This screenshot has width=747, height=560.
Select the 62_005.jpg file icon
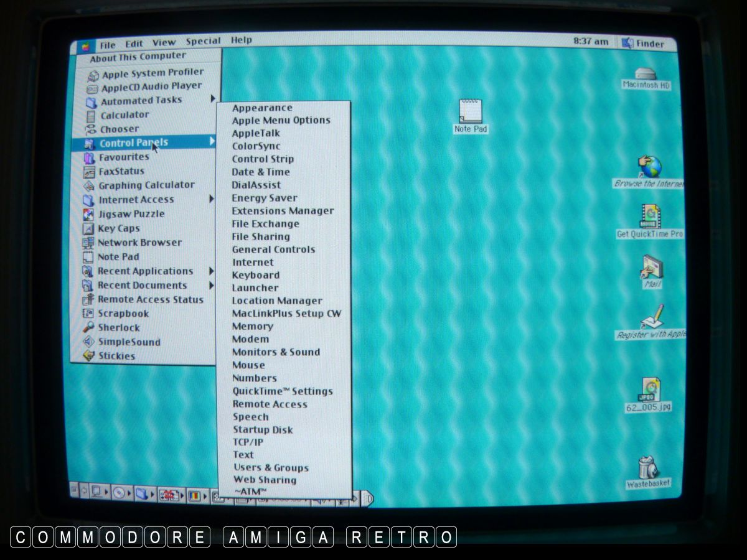pos(647,390)
